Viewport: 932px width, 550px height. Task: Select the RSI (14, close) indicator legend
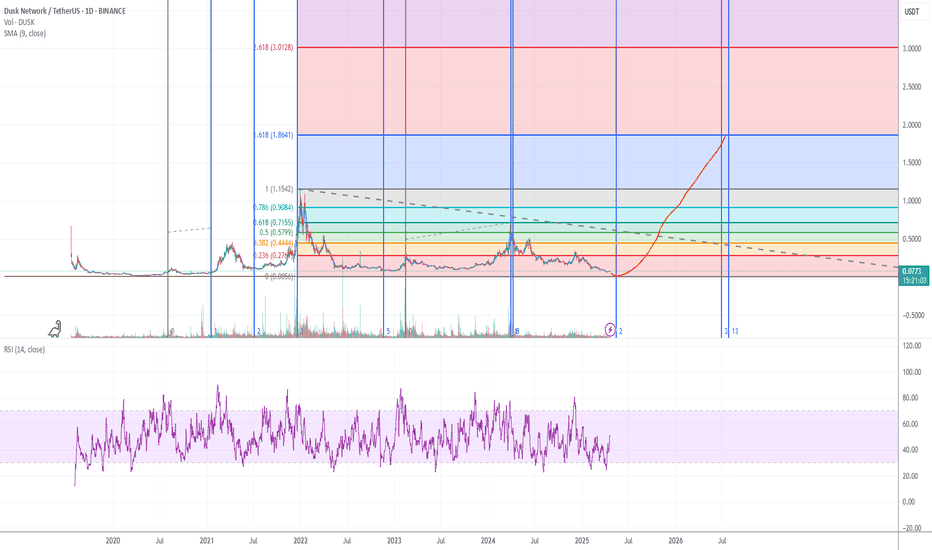(x=24, y=350)
